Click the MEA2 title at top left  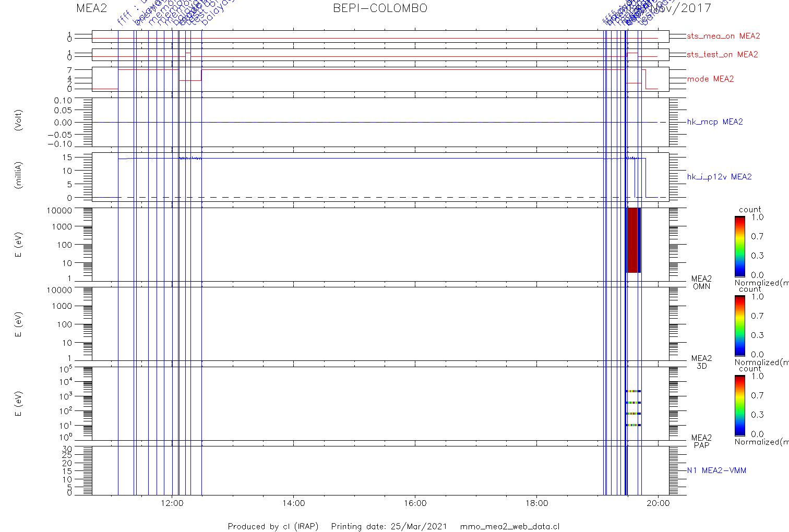tap(91, 8)
